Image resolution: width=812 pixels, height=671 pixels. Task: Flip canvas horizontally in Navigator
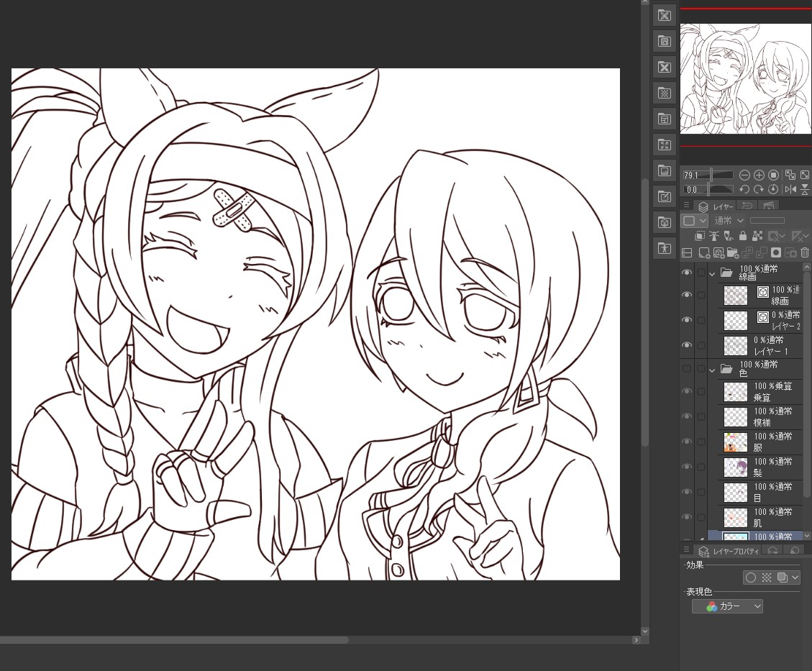click(x=790, y=189)
